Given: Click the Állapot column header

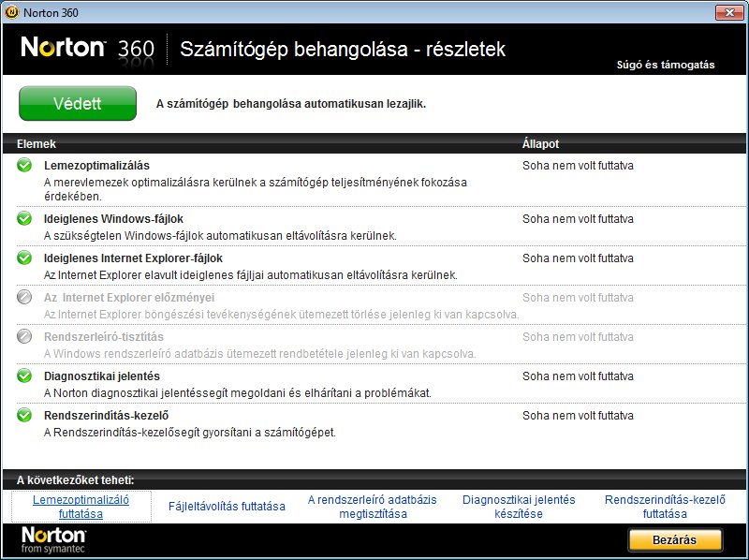Looking at the screenshot, I should click(x=540, y=144).
